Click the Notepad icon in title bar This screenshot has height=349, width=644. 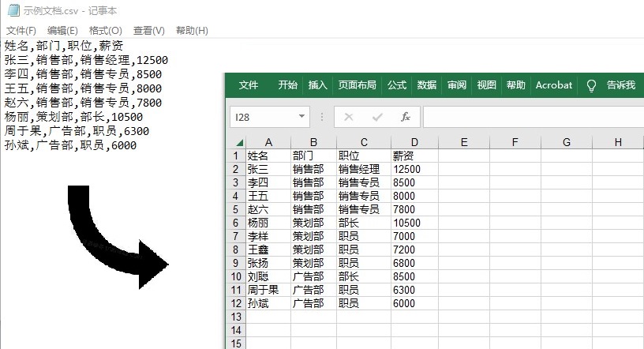tap(13, 10)
